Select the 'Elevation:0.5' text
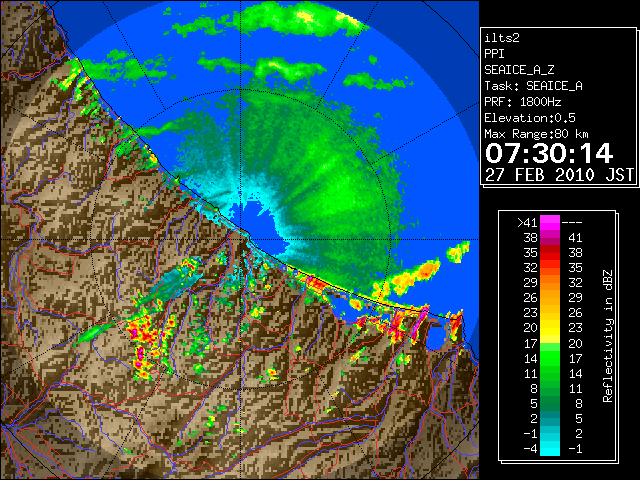This screenshot has width=640, height=480. 530,118
